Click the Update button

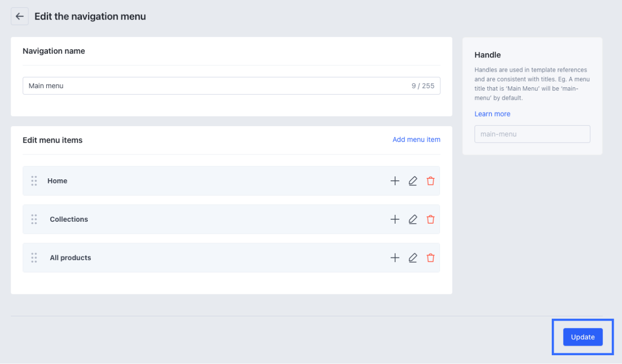582,337
